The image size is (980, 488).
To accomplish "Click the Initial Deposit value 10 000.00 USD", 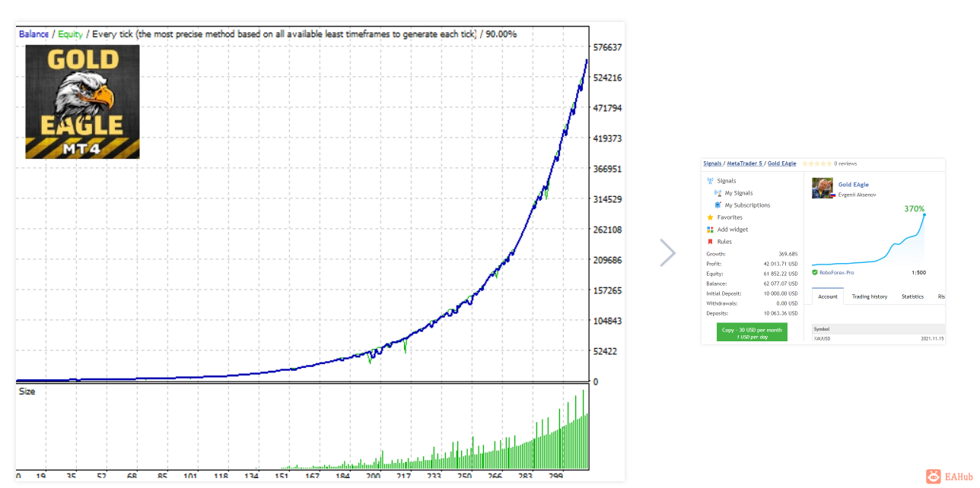I will (x=781, y=293).
